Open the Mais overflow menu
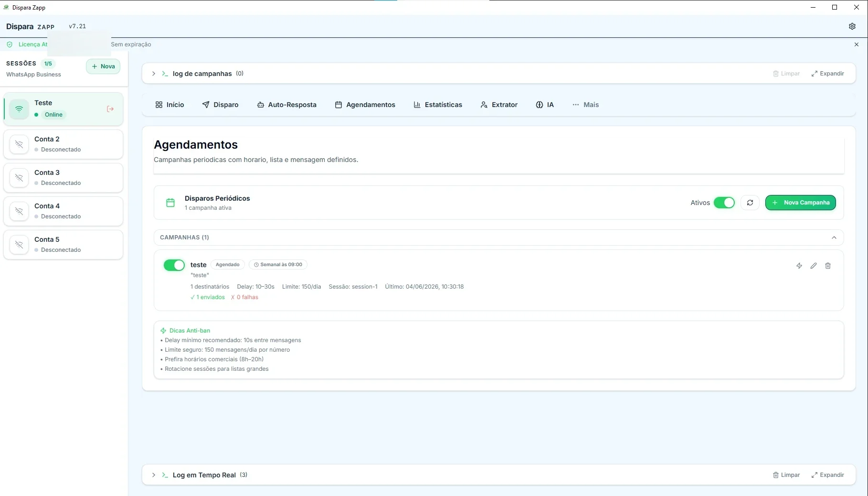Image resolution: width=868 pixels, height=496 pixels. click(x=585, y=105)
